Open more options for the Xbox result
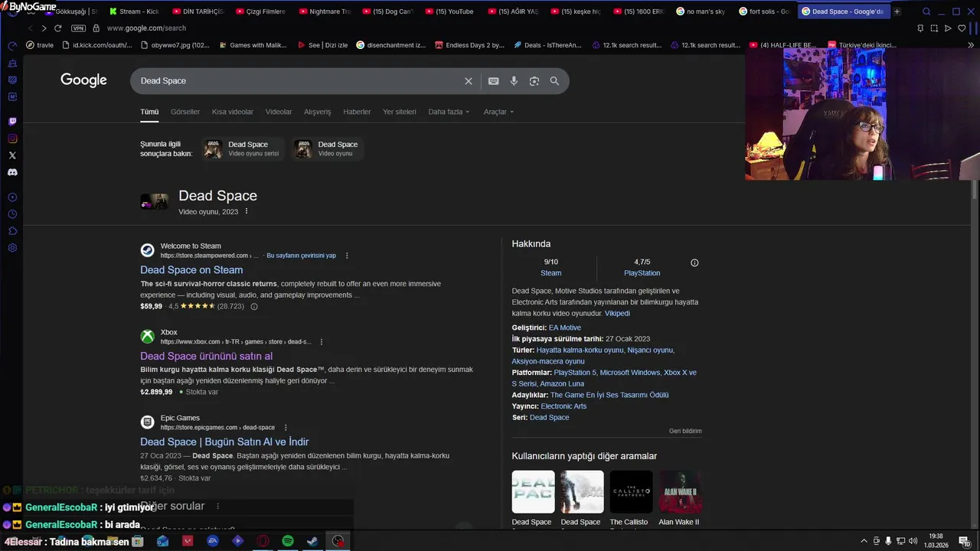Viewport: 980px width, 551px height. pyautogui.click(x=322, y=341)
